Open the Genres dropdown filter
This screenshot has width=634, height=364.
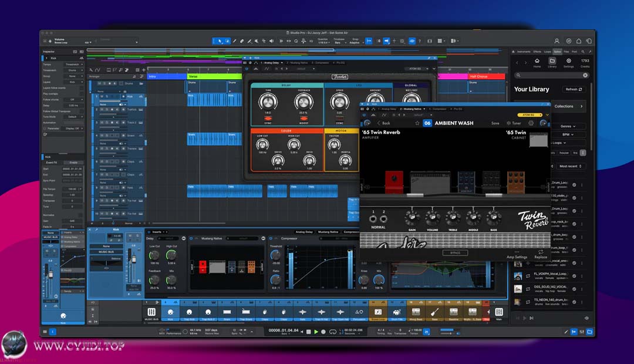pos(566,126)
